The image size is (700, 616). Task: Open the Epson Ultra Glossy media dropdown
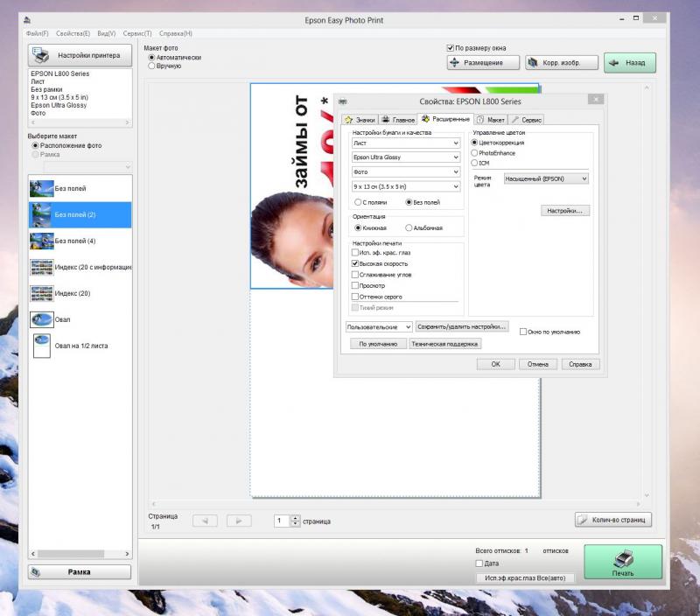coord(406,157)
